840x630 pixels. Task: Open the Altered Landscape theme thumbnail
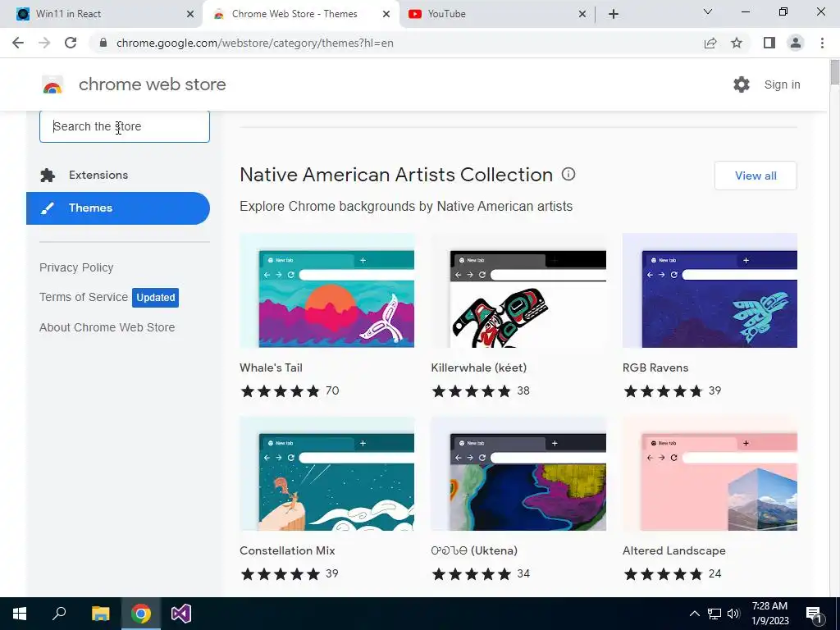(x=710, y=473)
